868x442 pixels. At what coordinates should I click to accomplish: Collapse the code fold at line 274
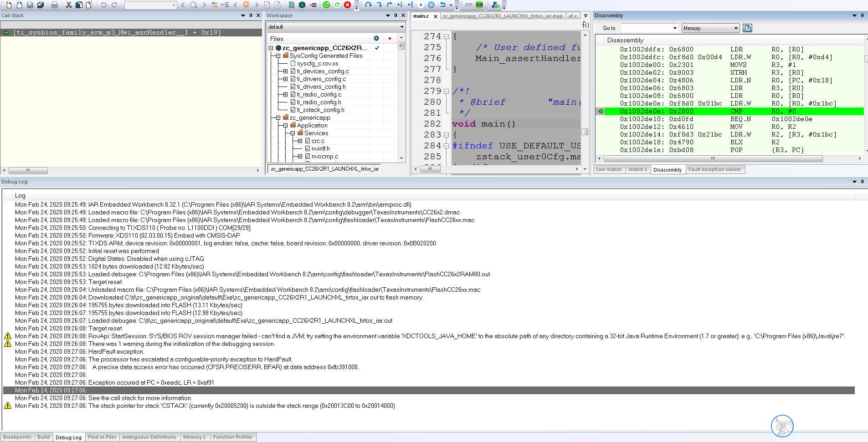(x=447, y=36)
